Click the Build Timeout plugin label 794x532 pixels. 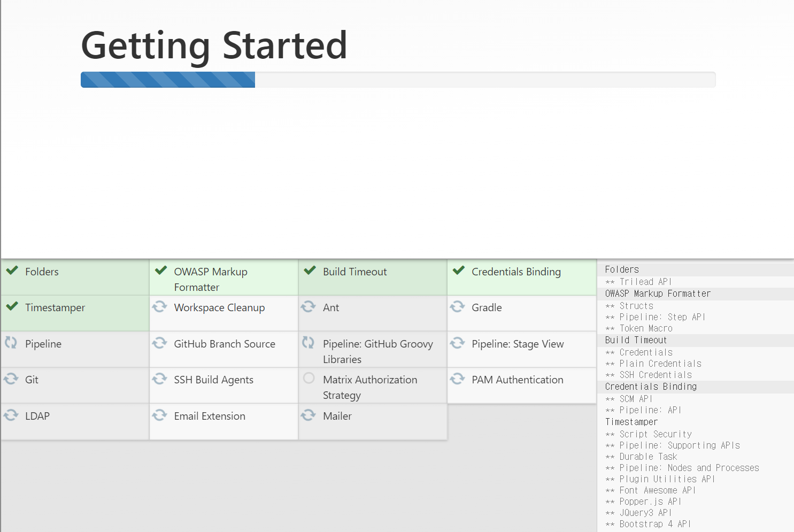[354, 272]
